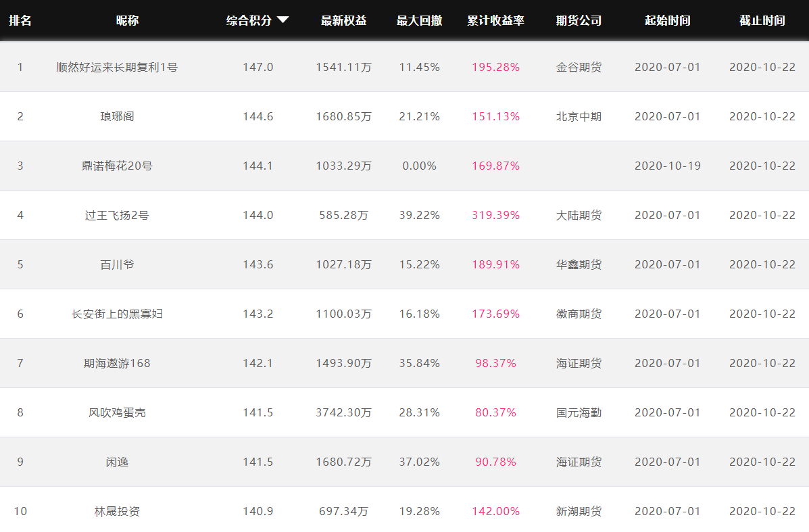
Task: Select equity value 697.34万
Action: (343, 511)
